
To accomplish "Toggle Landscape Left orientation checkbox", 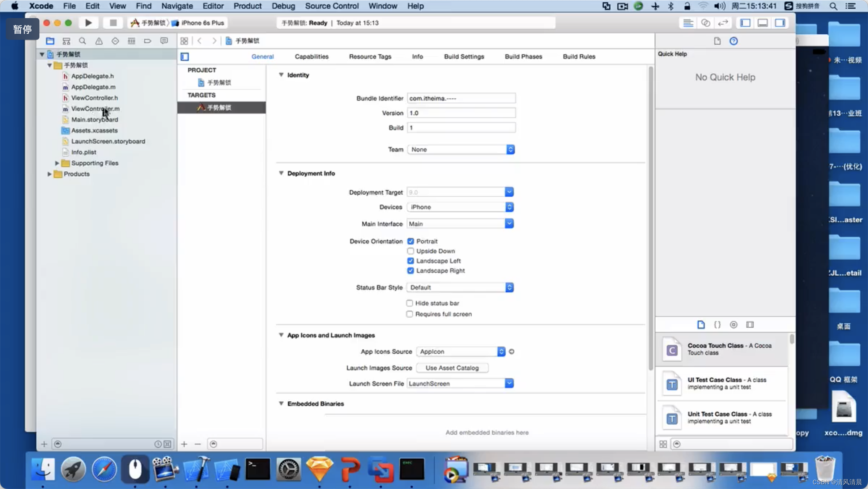I will [410, 261].
